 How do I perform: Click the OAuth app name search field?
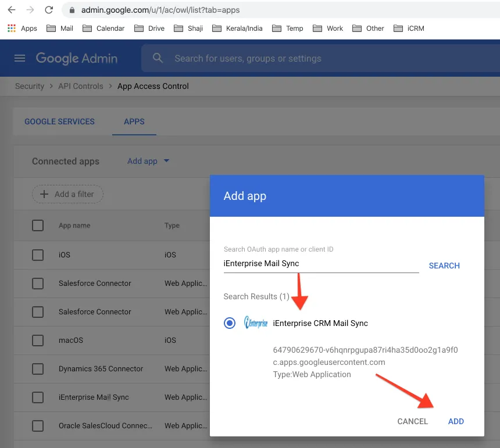(x=321, y=263)
